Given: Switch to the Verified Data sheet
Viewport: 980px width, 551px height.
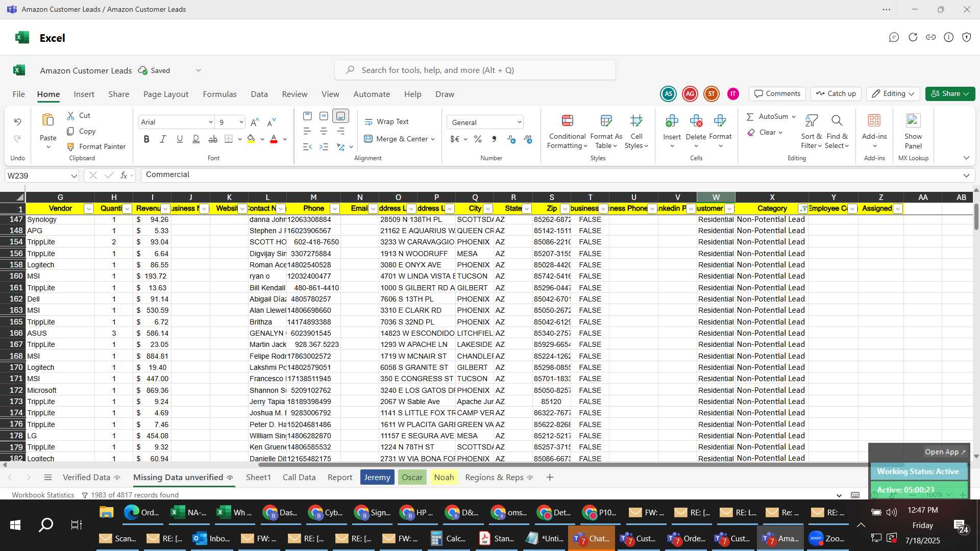Looking at the screenshot, I should tap(86, 478).
